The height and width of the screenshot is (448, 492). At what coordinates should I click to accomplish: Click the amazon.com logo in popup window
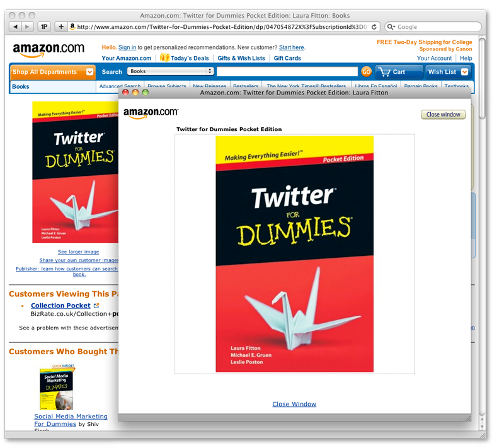click(x=151, y=113)
